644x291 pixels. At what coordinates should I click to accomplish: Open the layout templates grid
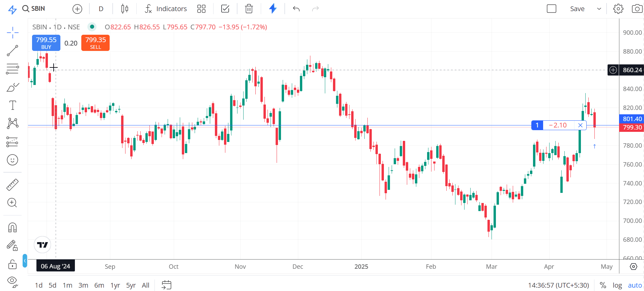(x=201, y=9)
